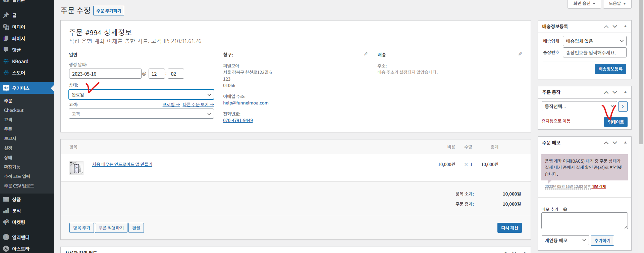Click the 마케팅 megaphone icon
This screenshot has width=644, height=253.
(x=6, y=222)
